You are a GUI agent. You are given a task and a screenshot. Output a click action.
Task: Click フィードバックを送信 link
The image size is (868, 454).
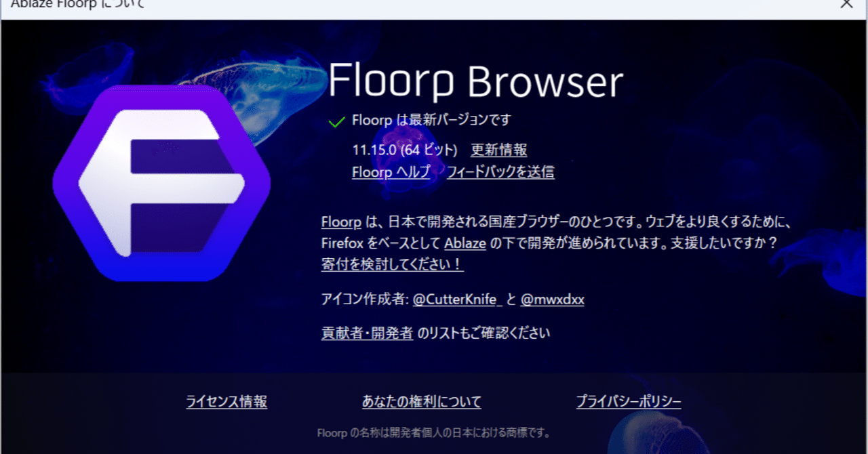pyautogui.click(x=500, y=172)
